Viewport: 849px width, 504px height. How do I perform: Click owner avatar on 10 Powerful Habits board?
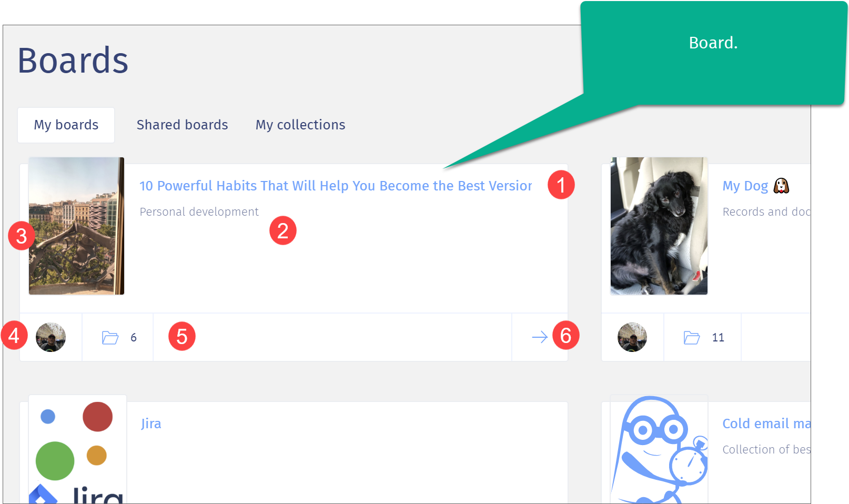point(50,337)
